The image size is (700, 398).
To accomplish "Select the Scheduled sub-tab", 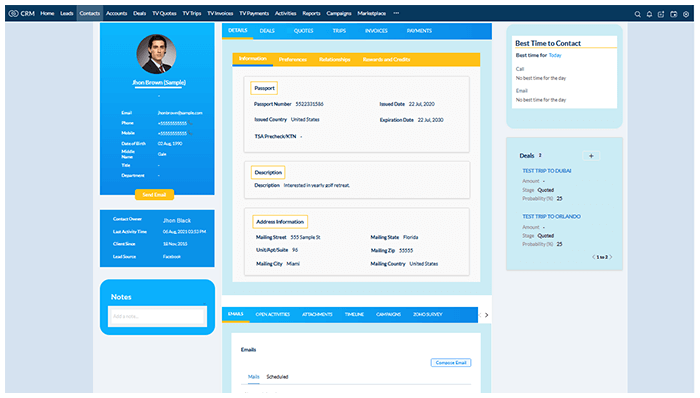I will tap(277, 377).
